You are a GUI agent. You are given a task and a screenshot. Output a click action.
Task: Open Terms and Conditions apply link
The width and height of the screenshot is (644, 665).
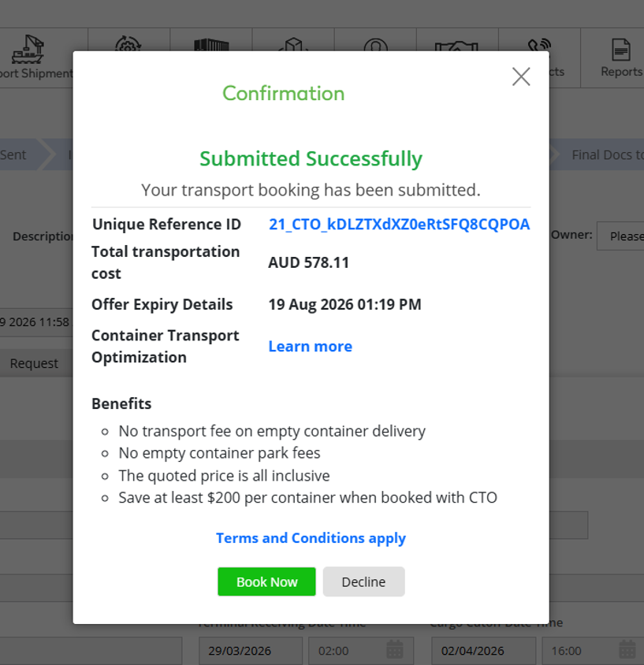pos(311,538)
